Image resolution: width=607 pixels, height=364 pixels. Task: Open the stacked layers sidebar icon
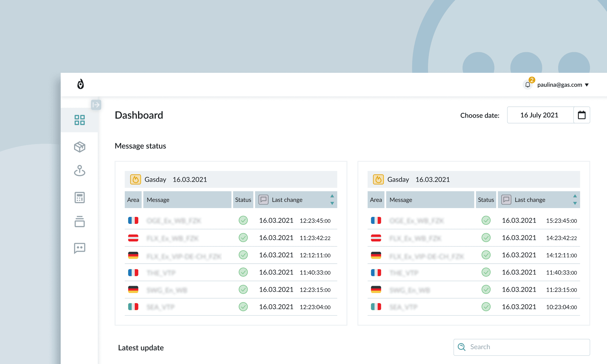(80, 221)
